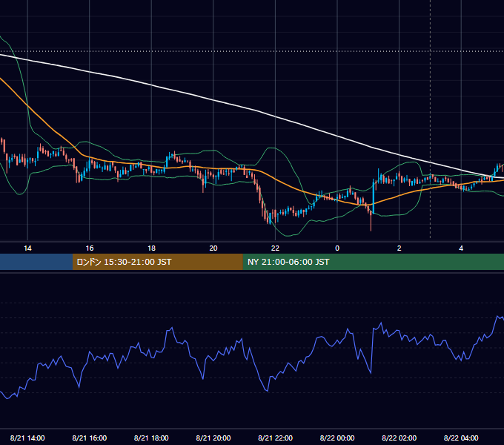
Task: Click the 8/22 04:00 date label
Action: 461,438
